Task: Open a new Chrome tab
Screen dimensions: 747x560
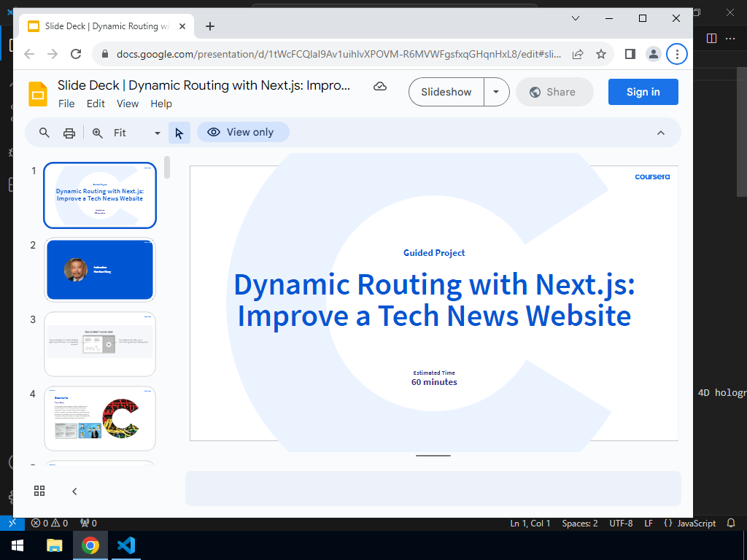Action: pos(209,26)
